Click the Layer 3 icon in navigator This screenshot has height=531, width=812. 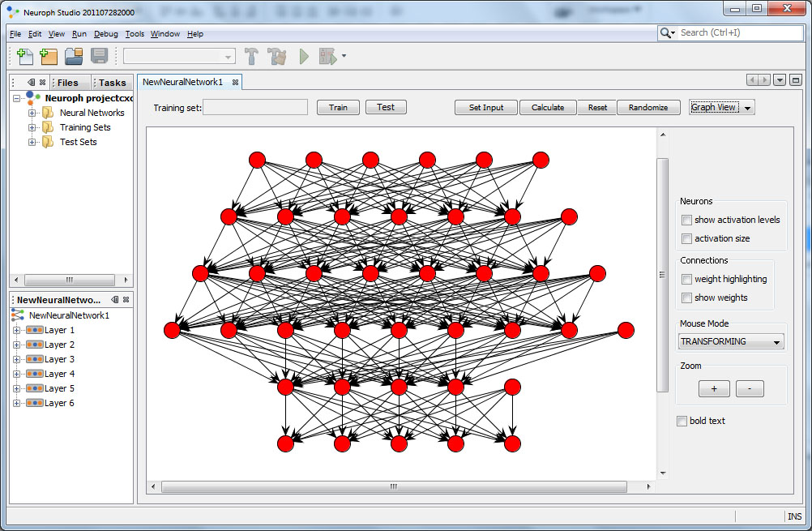click(34, 359)
